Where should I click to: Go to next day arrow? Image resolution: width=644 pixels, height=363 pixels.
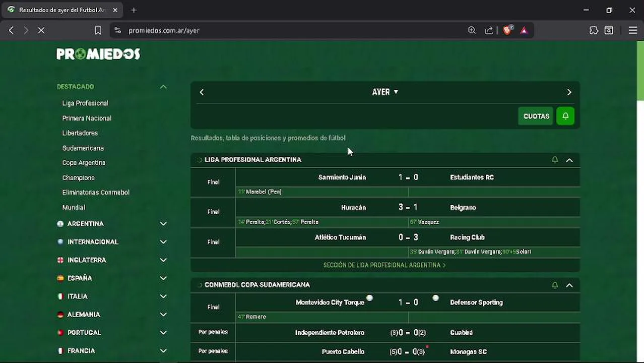coord(569,92)
